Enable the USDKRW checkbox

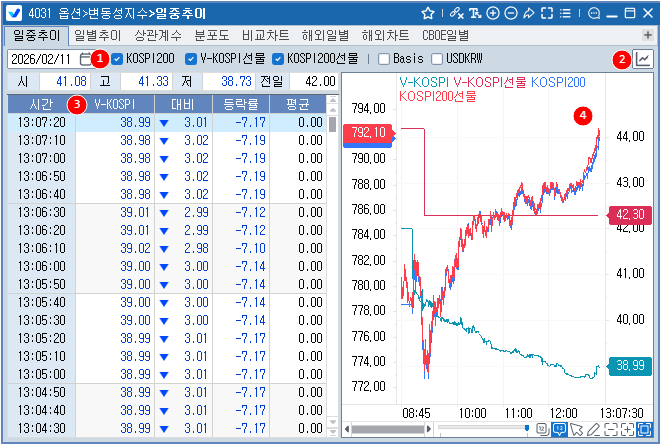click(436, 59)
